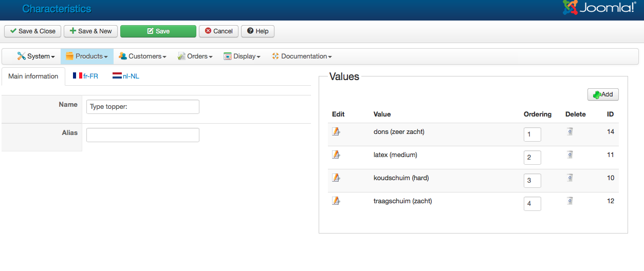Add a new characteristic value
The image size is (644, 271).
(603, 94)
